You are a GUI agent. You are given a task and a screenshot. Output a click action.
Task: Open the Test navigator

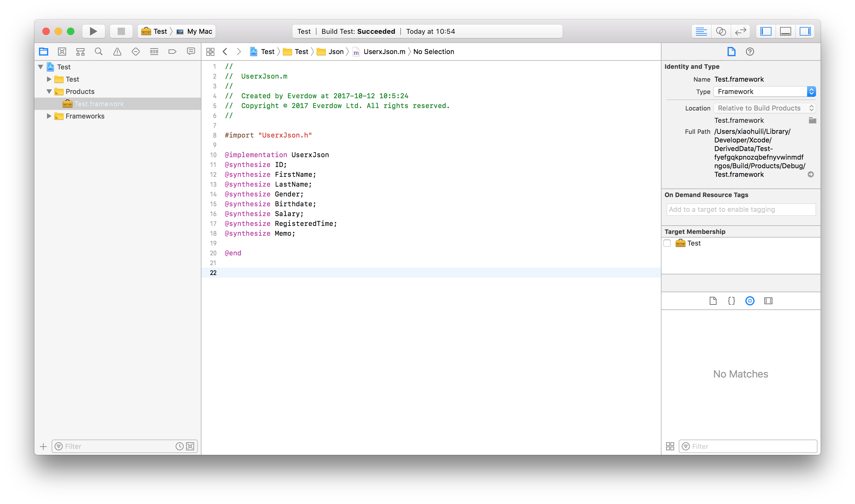point(136,52)
